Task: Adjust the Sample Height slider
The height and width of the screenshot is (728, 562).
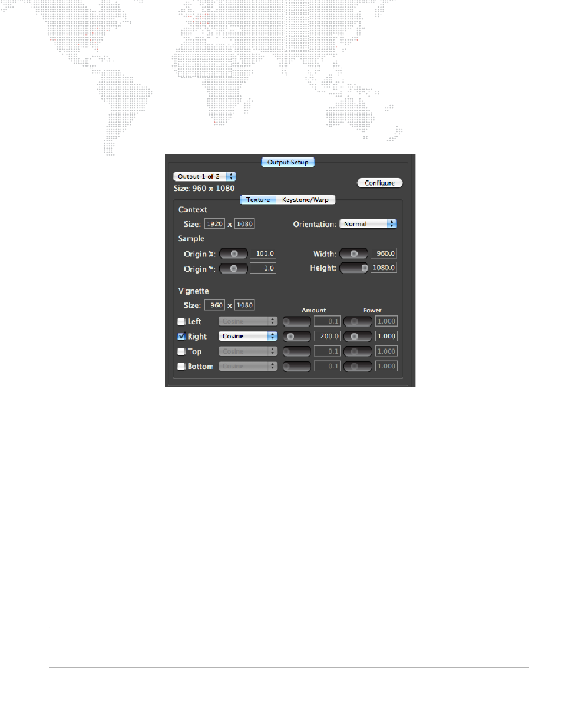Action: pyautogui.click(x=353, y=268)
